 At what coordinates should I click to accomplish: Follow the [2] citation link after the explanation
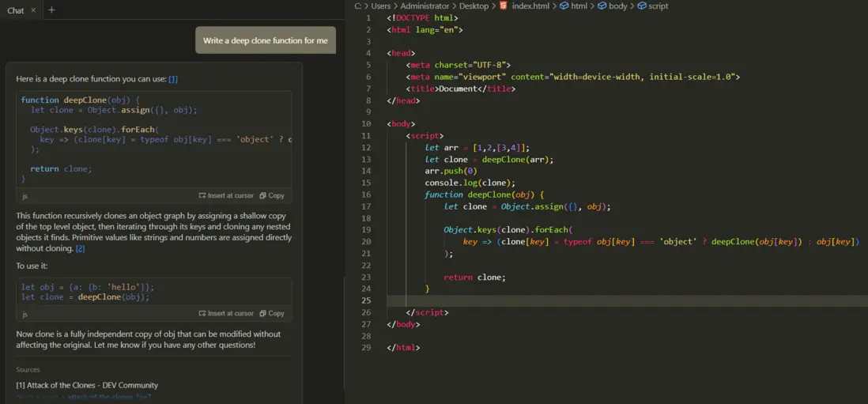tap(80, 248)
